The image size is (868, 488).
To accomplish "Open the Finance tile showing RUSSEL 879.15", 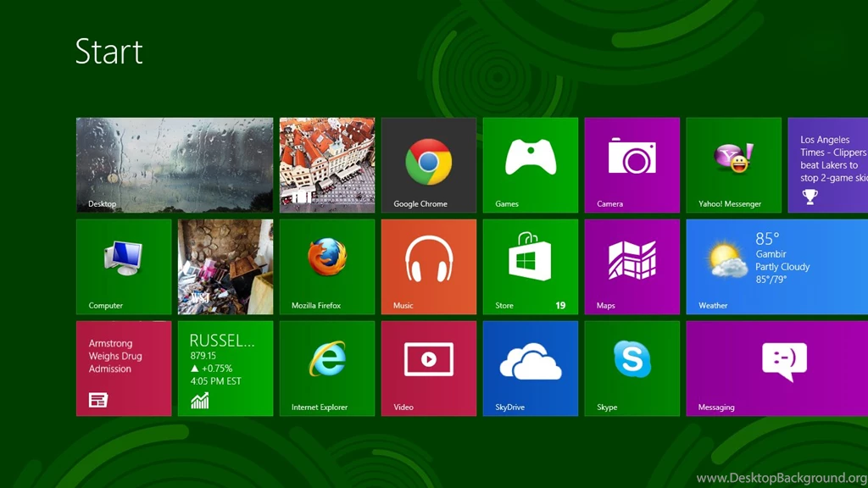I will coord(225,369).
